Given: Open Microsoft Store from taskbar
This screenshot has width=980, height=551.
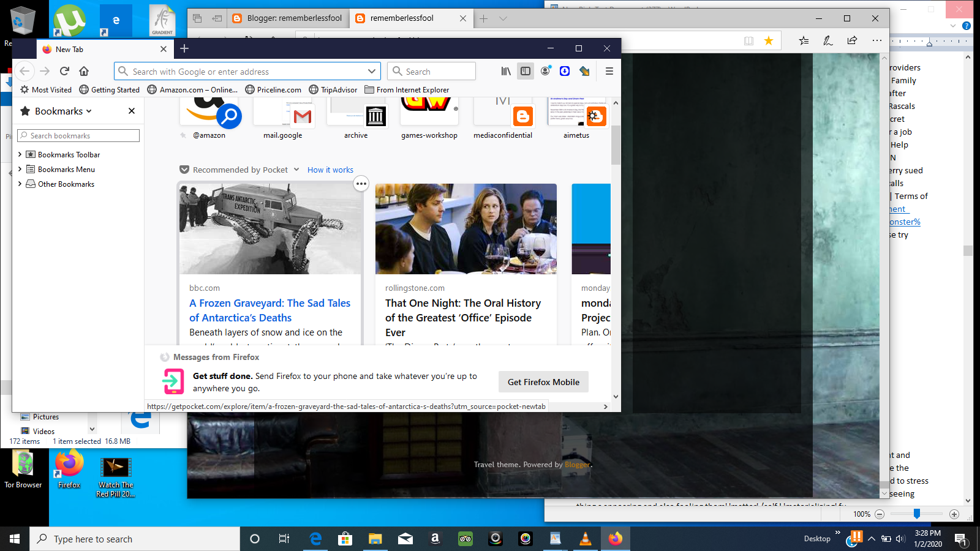Looking at the screenshot, I should click(x=345, y=539).
